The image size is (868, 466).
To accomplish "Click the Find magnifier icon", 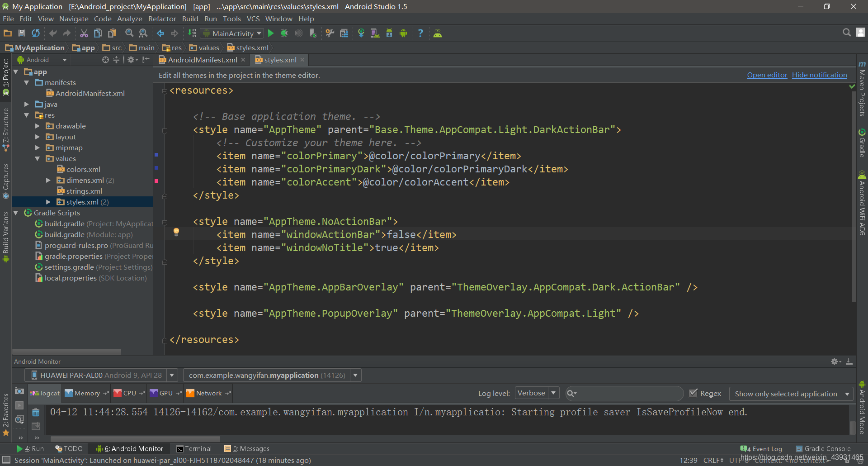I will pos(129,33).
